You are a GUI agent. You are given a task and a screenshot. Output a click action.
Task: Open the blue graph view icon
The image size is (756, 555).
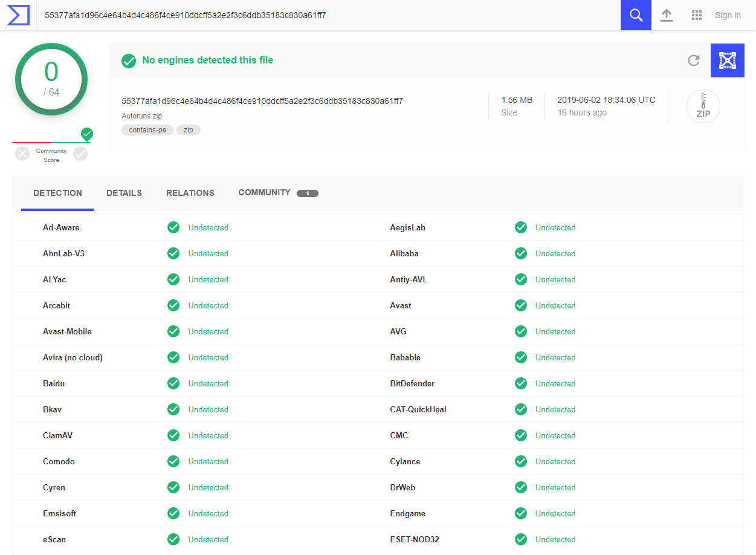tap(728, 60)
